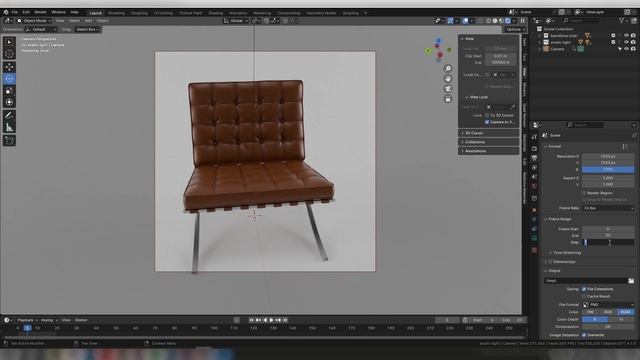Viewport: 640px width, 360px height.
Task: Play the timeline animation
Action: [x=271, y=320]
